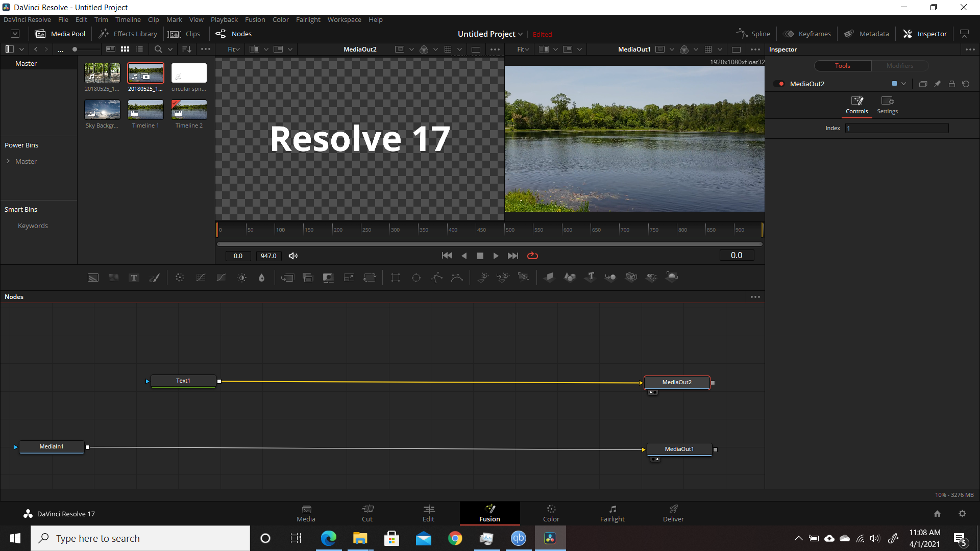980x551 pixels.
Task: Open the bin list view dropdown arrow
Action: click(x=21, y=49)
